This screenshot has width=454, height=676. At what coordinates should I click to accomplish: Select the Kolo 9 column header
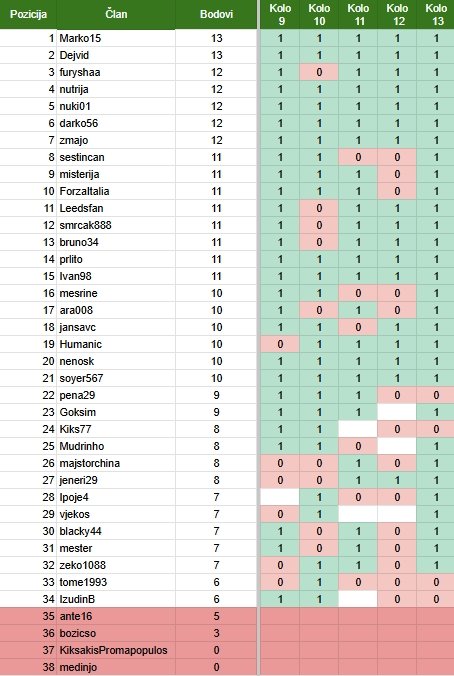tap(280, 14)
